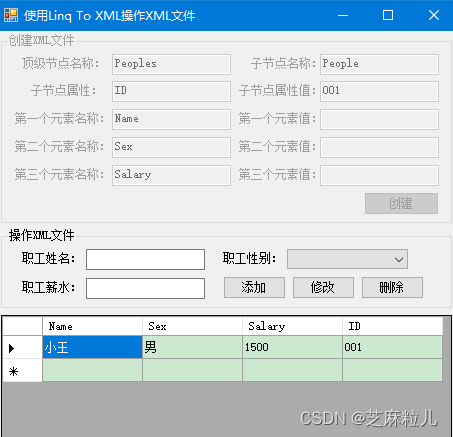Click the empty 第一个元素值 field
This screenshot has height=437, width=453.
379,119
